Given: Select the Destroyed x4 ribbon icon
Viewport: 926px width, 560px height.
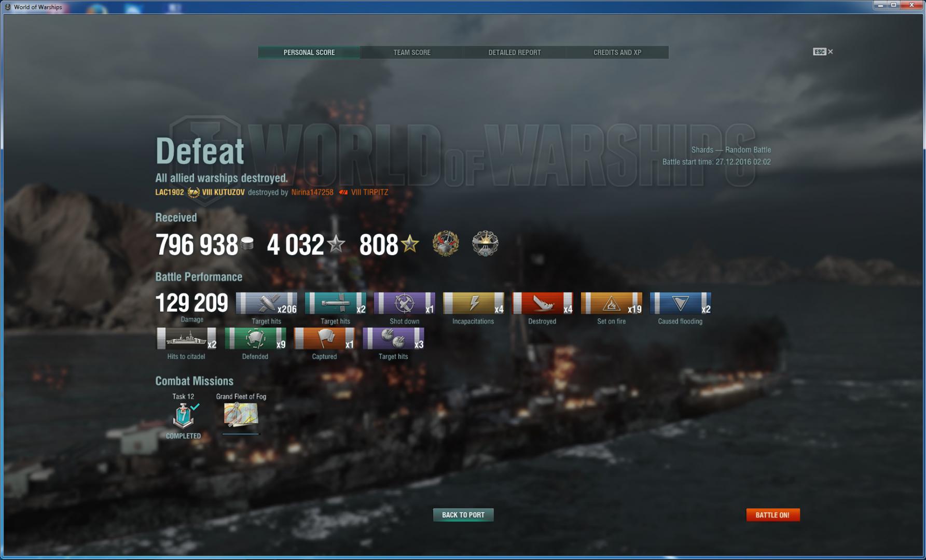Looking at the screenshot, I should [543, 303].
